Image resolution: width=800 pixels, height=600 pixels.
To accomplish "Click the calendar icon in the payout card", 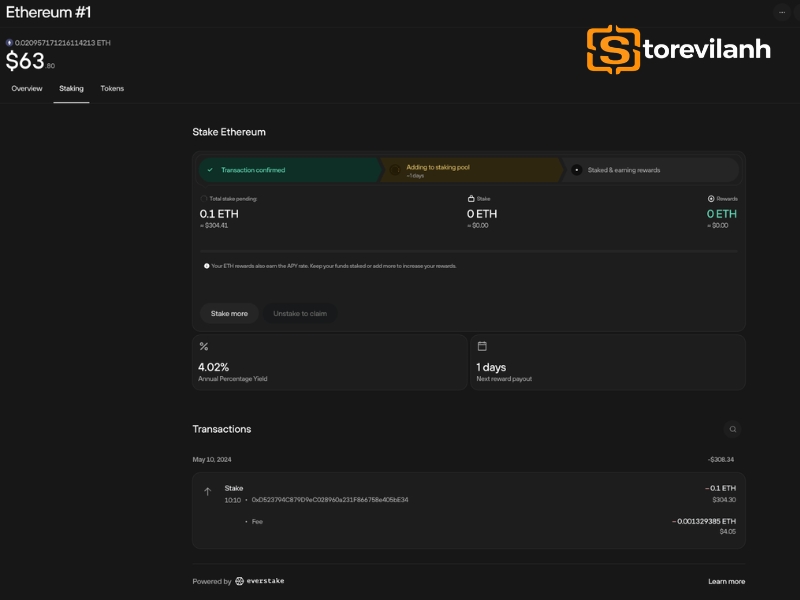I will tap(482, 346).
